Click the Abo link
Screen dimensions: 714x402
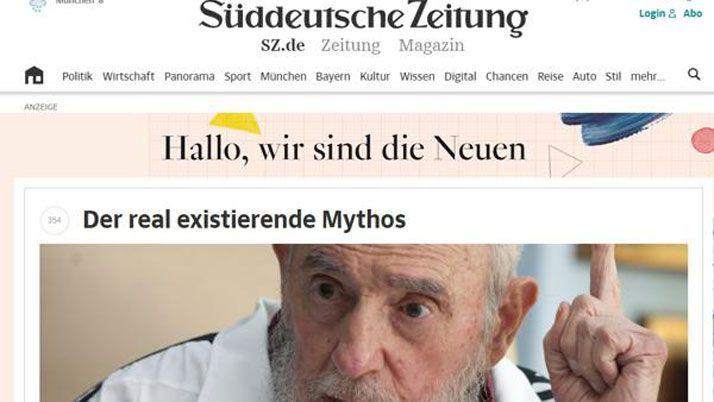(x=693, y=14)
